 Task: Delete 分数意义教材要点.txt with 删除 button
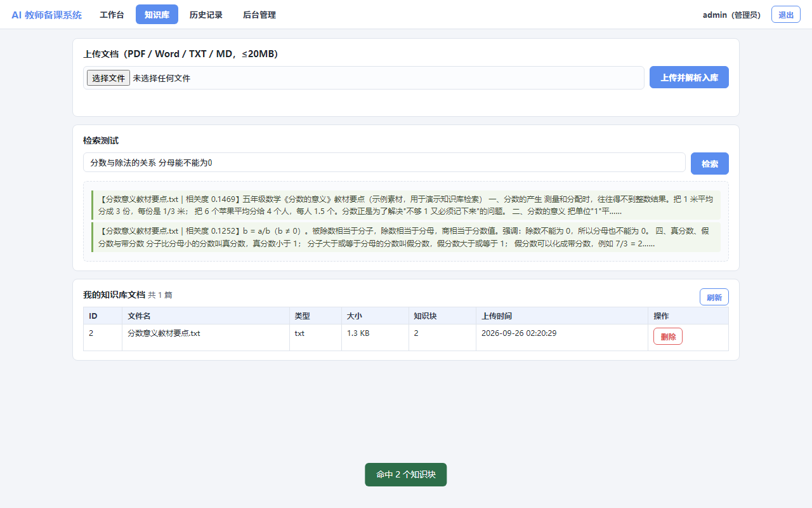(668, 337)
